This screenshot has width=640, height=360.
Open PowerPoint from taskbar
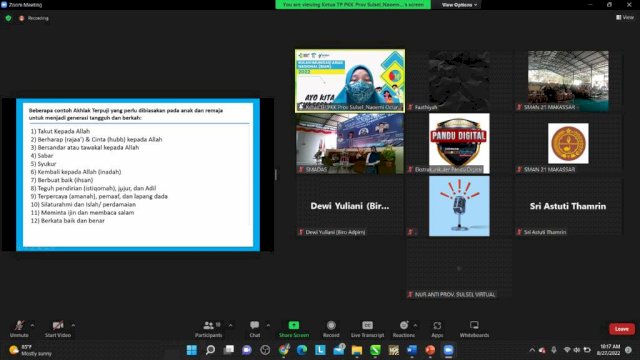coord(430,350)
